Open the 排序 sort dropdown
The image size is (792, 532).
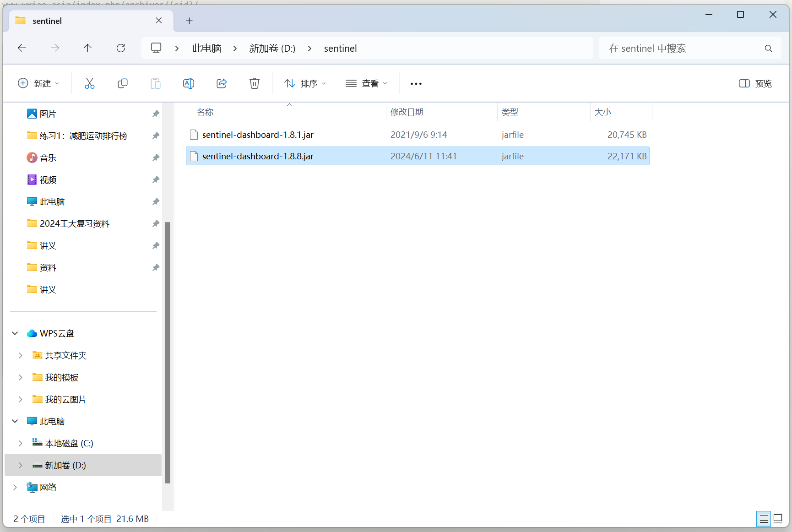305,83
